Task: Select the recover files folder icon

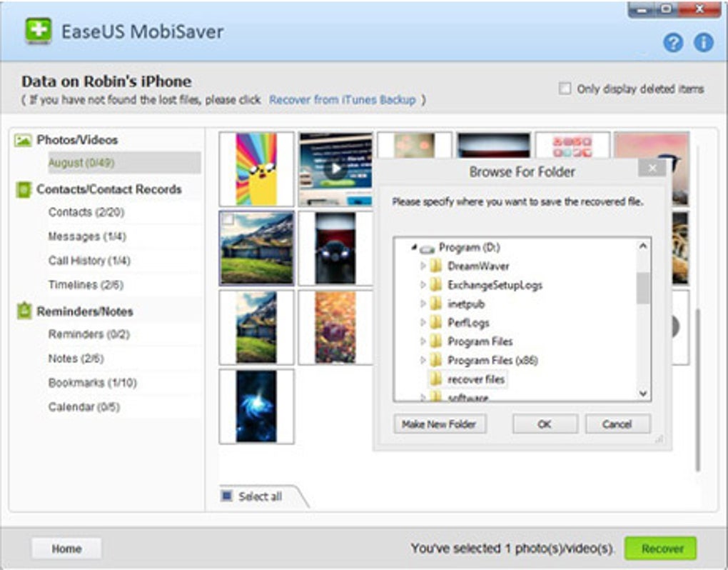Action: (435, 379)
